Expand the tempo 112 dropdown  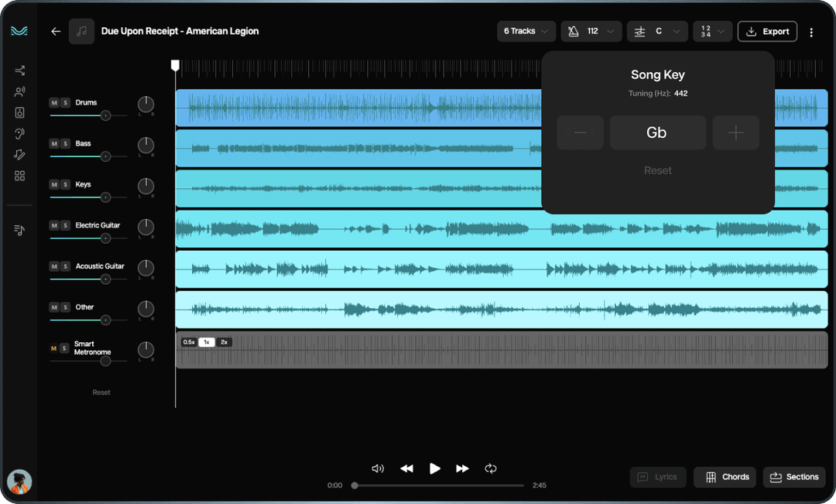click(x=596, y=31)
